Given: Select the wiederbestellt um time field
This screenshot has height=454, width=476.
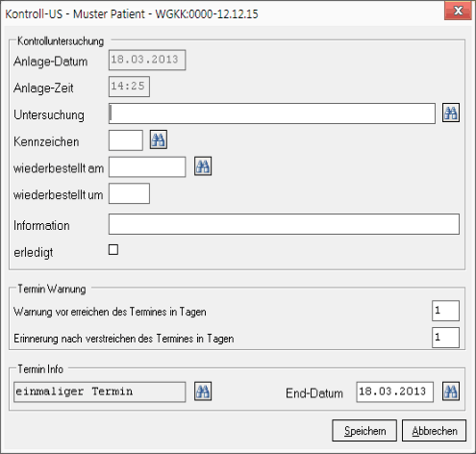Looking at the screenshot, I should pyautogui.click(x=129, y=193).
